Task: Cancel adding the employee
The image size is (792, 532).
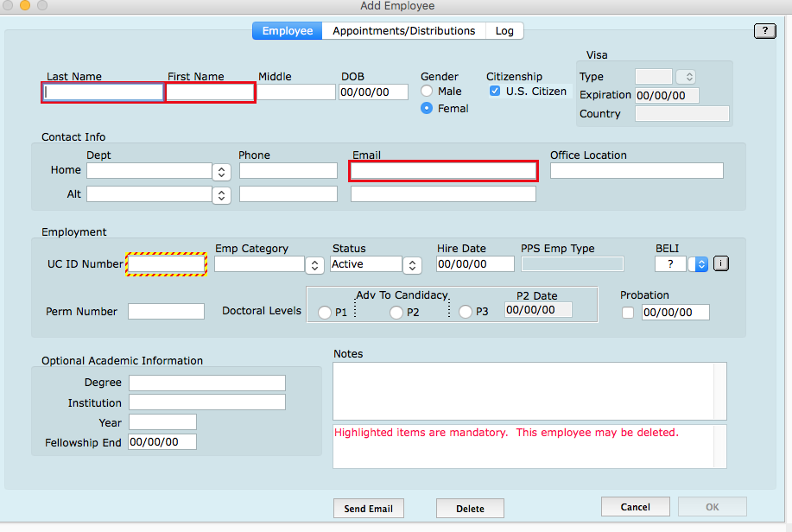Action: click(635, 507)
